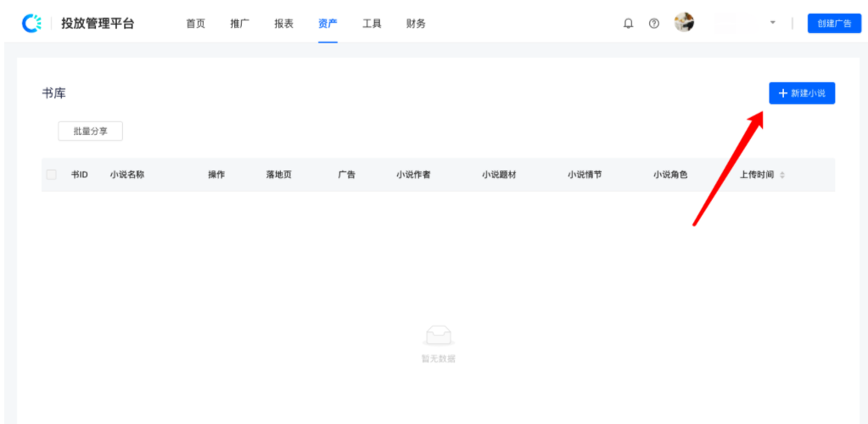
Task: Sort by 上传时间 arrows icon
Action: click(x=782, y=175)
